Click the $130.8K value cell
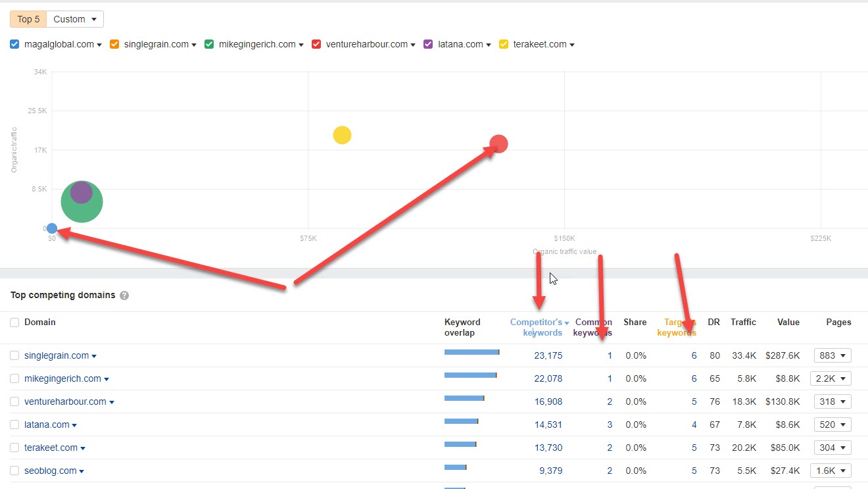Viewport: 868px width, 489px height. [783, 401]
